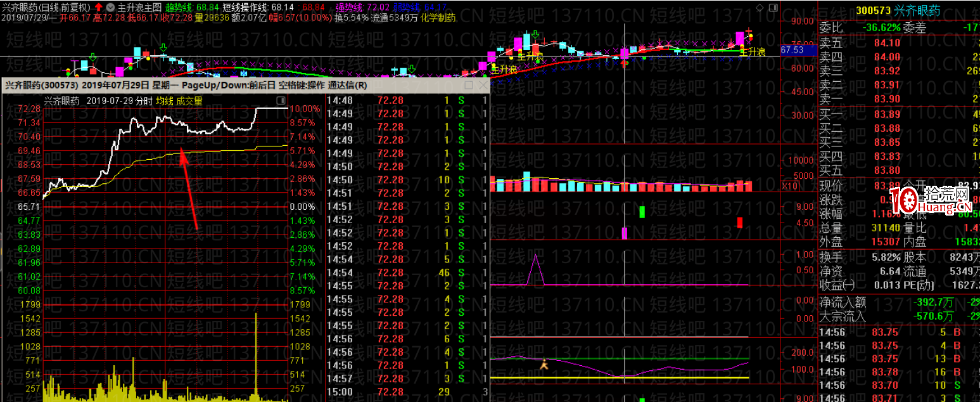
Task: Click the diamond icon atop the K-line chart
Action: point(760,8)
